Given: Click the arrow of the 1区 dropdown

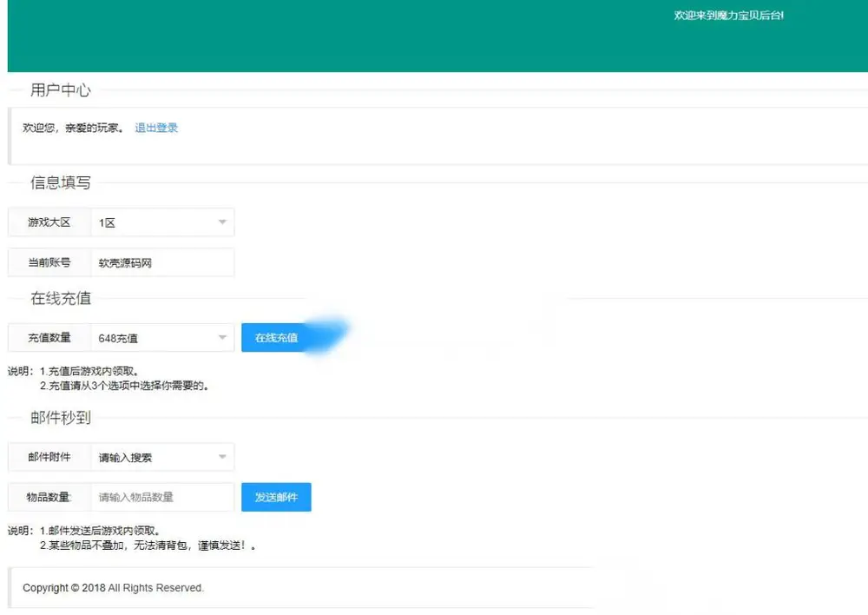Looking at the screenshot, I should click(222, 222).
